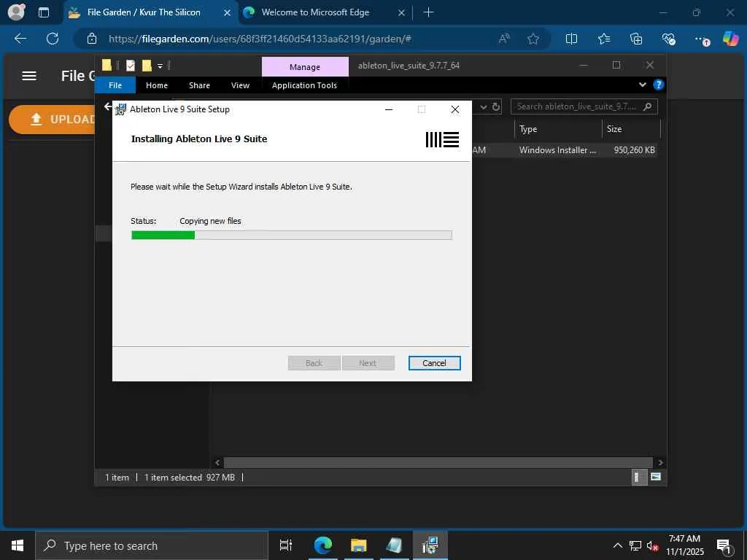Image resolution: width=747 pixels, height=560 pixels.
Task: Open Task View from taskbar
Action: [286, 545]
